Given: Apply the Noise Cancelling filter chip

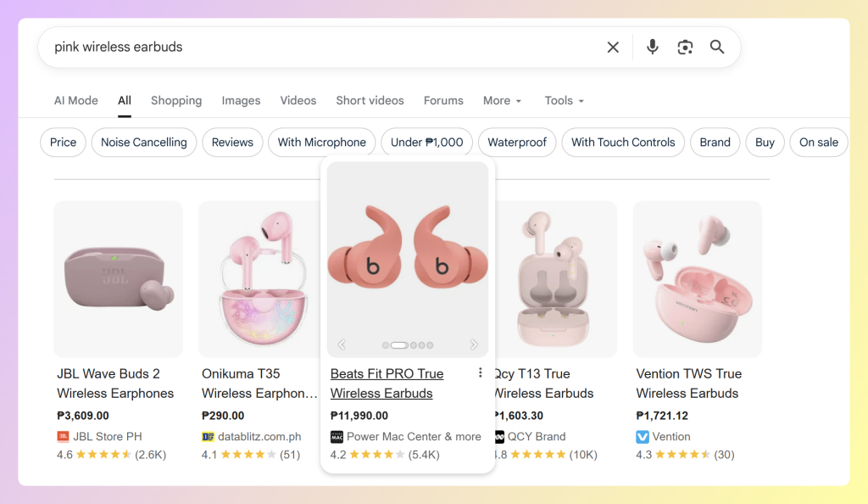Looking at the screenshot, I should [x=144, y=143].
